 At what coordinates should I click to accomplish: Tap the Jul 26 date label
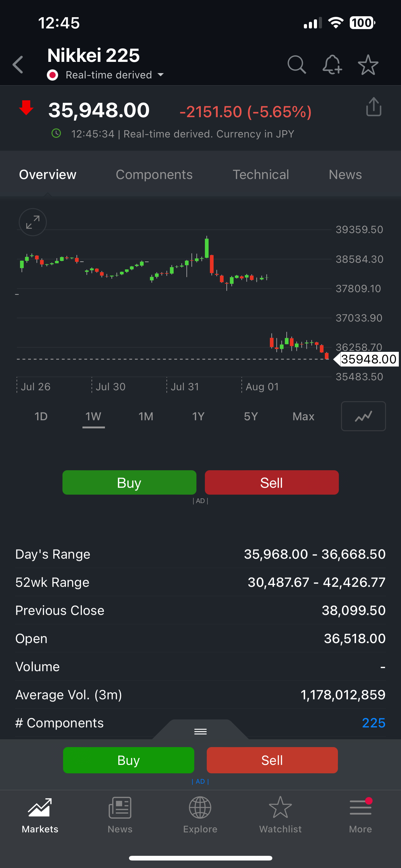click(35, 387)
